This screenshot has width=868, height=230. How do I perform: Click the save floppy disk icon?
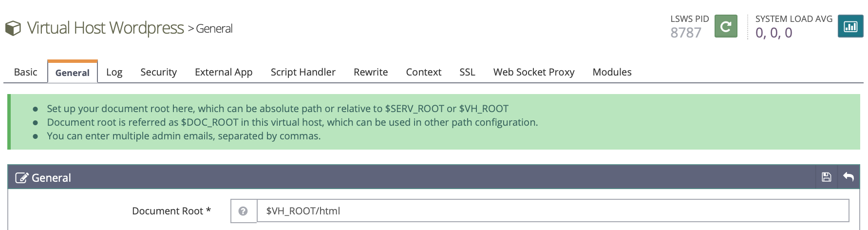click(x=826, y=177)
